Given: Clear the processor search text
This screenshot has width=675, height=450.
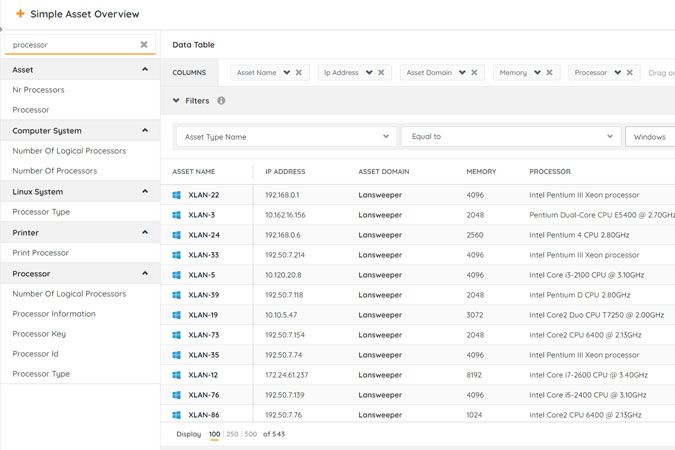Looking at the screenshot, I should pyautogui.click(x=144, y=45).
